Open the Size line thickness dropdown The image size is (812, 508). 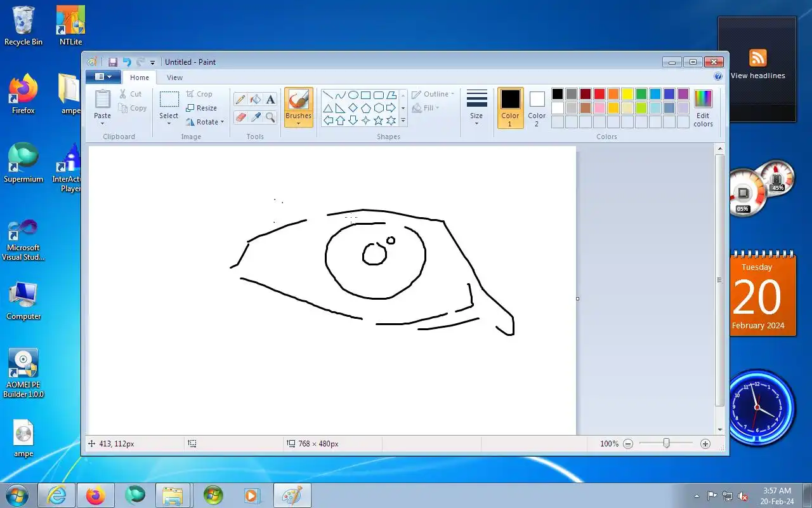tap(476, 108)
